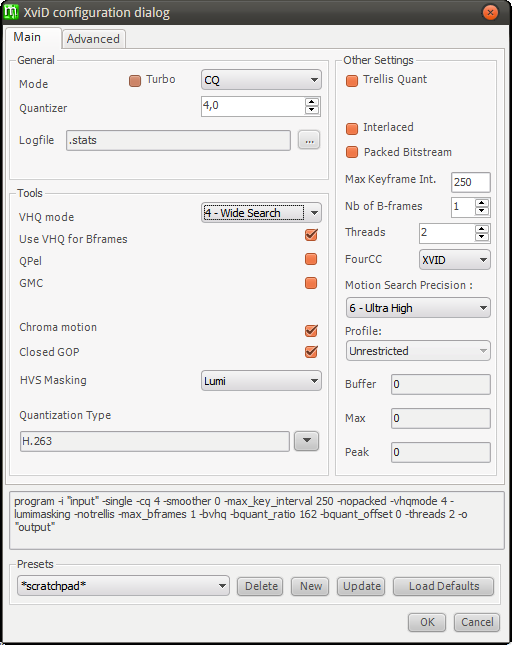
Task: Uncheck Use VHQ for Bframes
Action: 311,235
